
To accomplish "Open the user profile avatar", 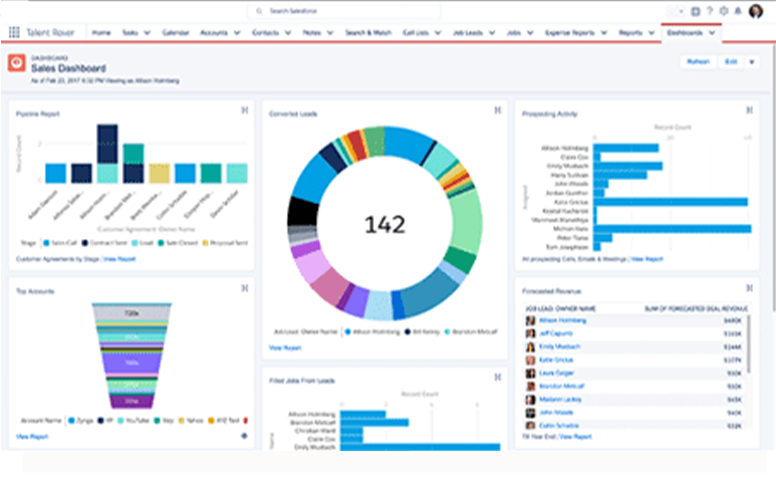I will click(x=756, y=11).
